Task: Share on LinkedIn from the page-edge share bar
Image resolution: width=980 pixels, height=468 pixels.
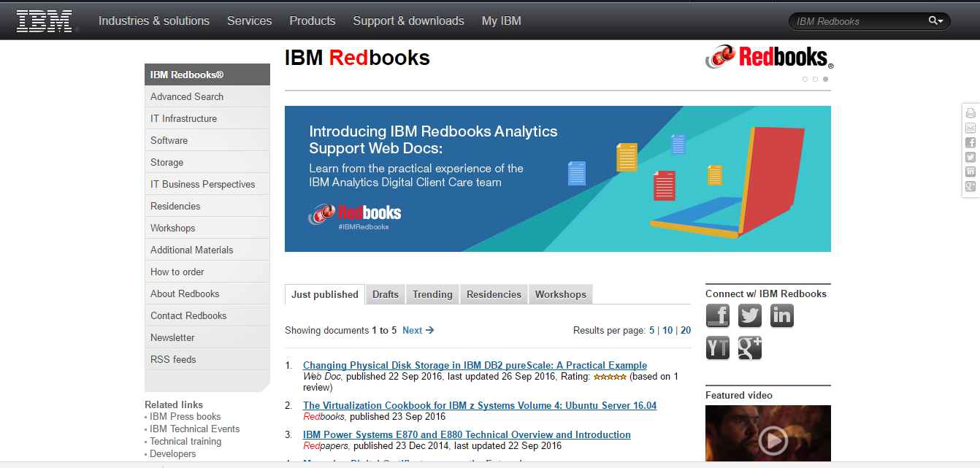Action: 971,172
